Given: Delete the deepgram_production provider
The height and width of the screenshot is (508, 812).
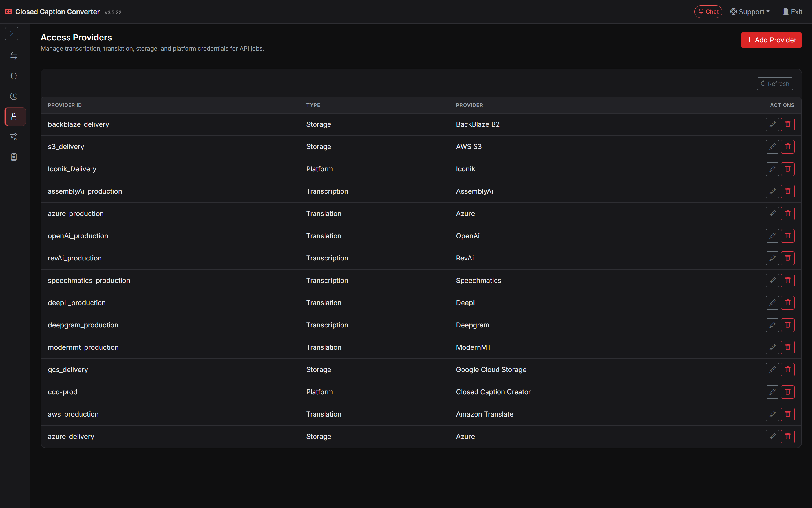Looking at the screenshot, I should pyautogui.click(x=787, y=325).
